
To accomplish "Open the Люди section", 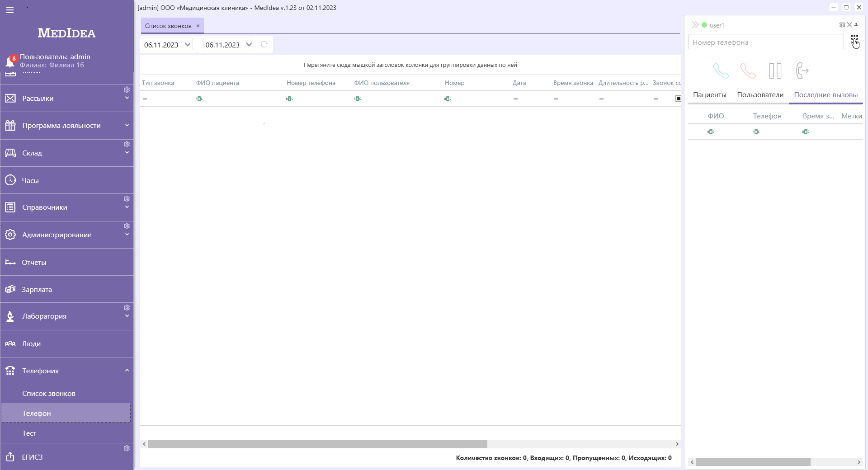I will [x=67, y=343].
